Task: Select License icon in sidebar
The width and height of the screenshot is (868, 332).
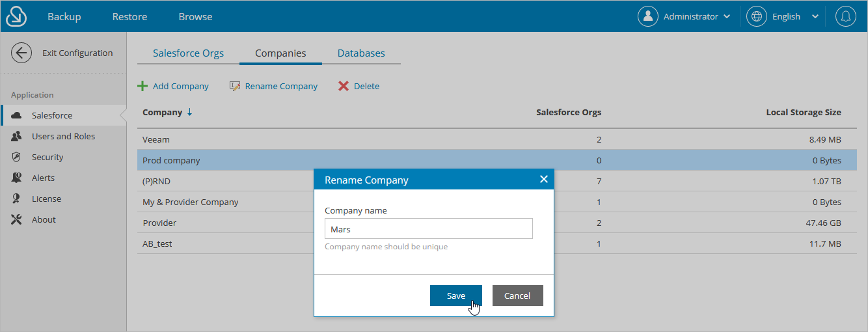Action: point(17,199)
